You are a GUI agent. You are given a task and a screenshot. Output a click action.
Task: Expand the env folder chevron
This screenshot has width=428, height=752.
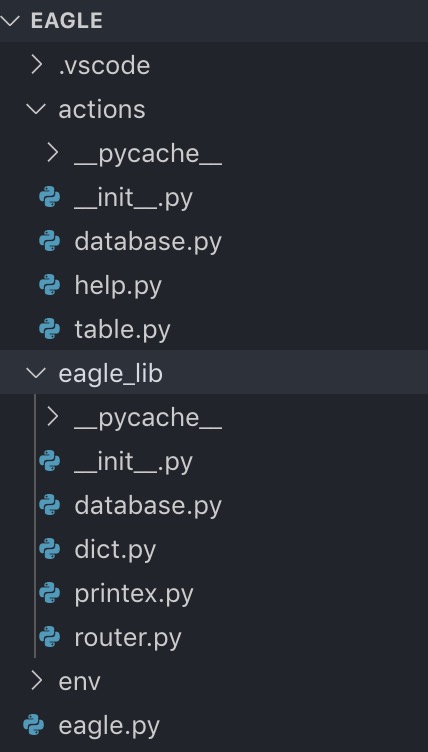(37, 681)
